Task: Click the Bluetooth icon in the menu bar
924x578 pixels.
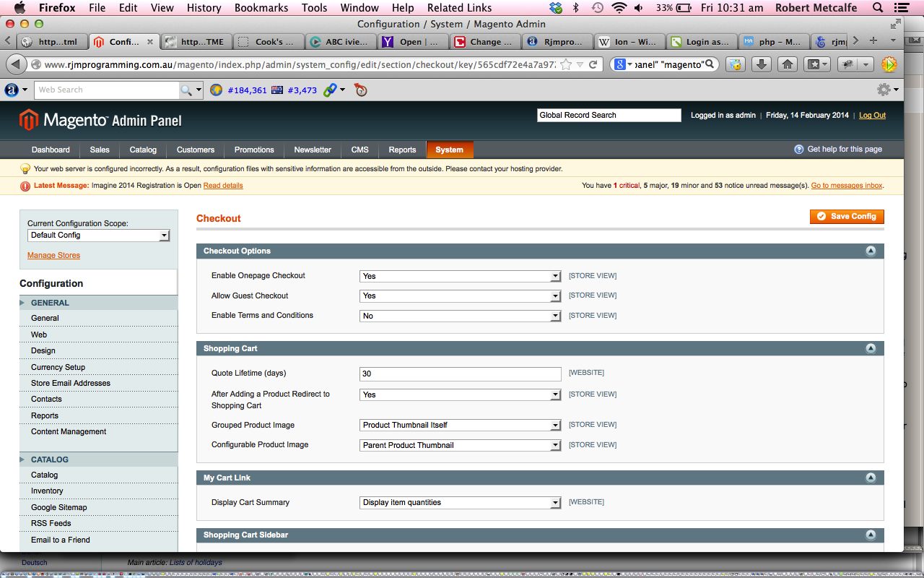Action: coord(575,8)
